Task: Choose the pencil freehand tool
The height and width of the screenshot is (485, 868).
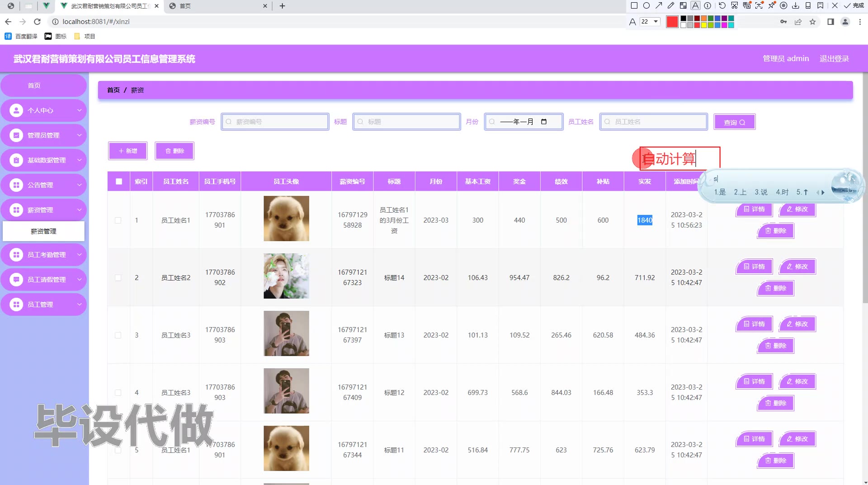Action: tap(671, 6)
